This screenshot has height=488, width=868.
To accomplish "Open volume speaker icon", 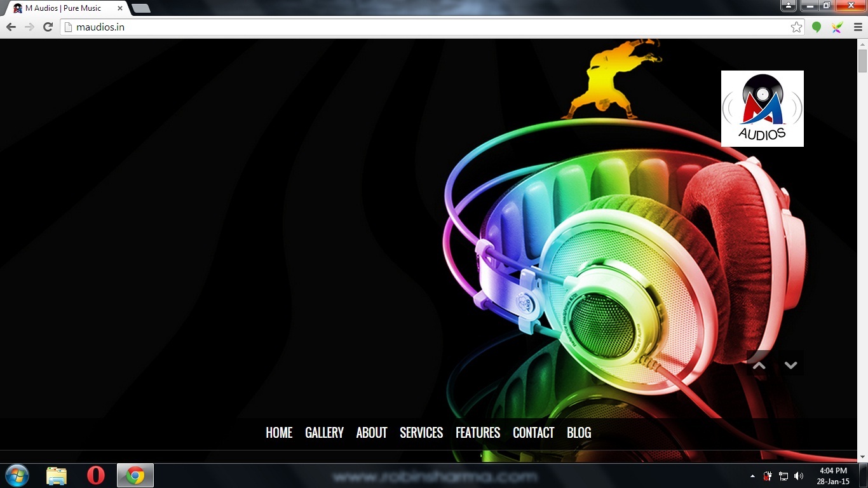I will (799, 476).
